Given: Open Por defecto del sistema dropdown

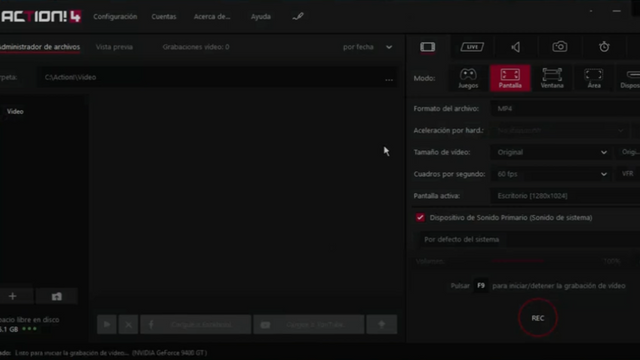Looking at the screenshot, I should coord(529,240).
